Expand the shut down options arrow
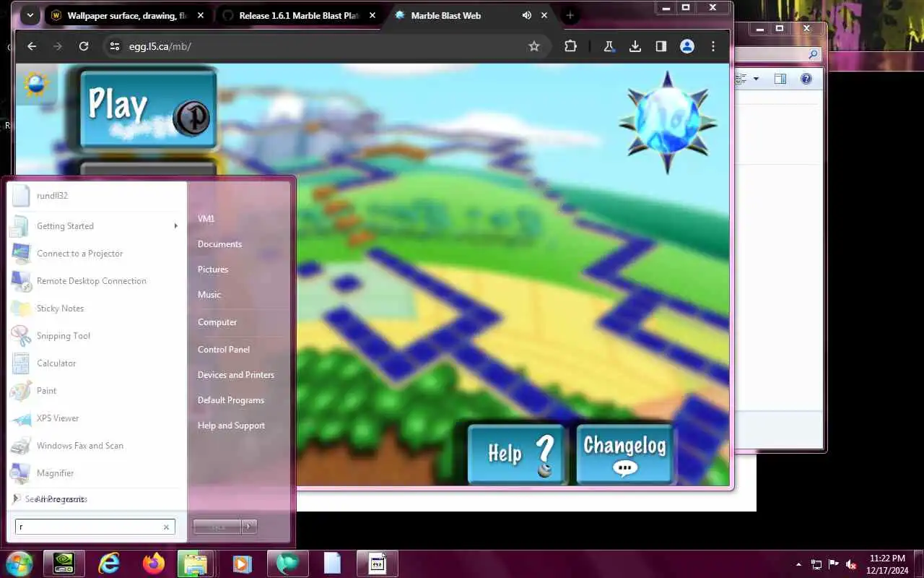The height and width of the screenshot is (578, 924). tap(249, 526)
